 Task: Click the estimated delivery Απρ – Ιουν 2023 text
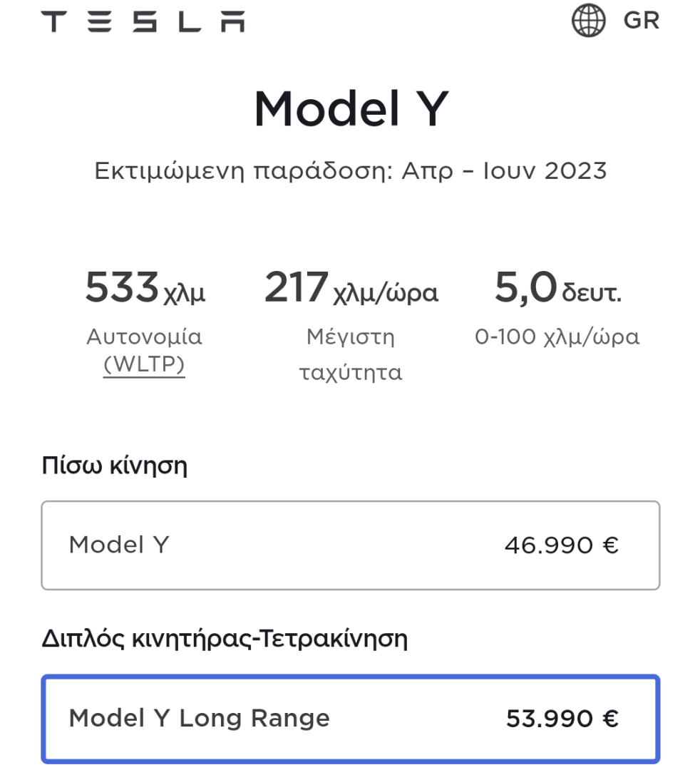[x=504, y=171]
